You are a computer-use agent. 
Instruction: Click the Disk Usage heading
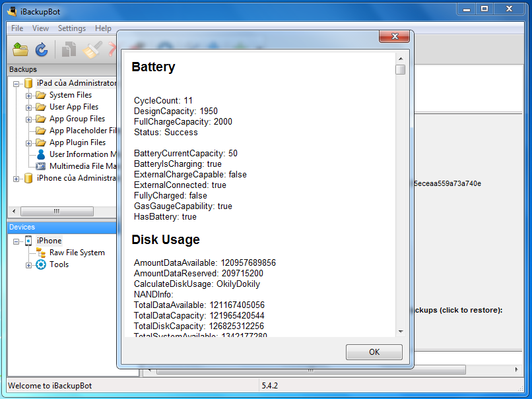pyautogui.click(x=166, y=239)
